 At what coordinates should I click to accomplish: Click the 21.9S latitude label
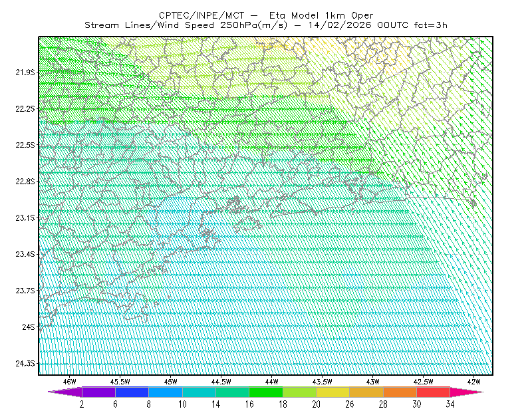click(25, 72)
